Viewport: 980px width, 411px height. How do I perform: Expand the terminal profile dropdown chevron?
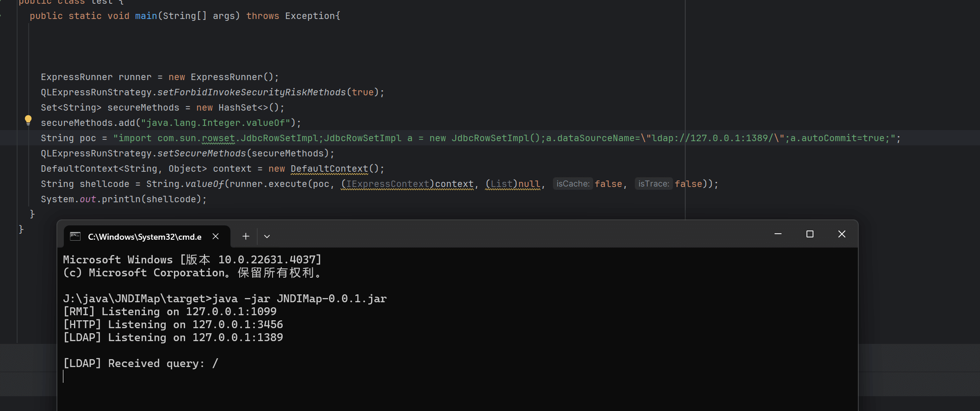(267, 237)
